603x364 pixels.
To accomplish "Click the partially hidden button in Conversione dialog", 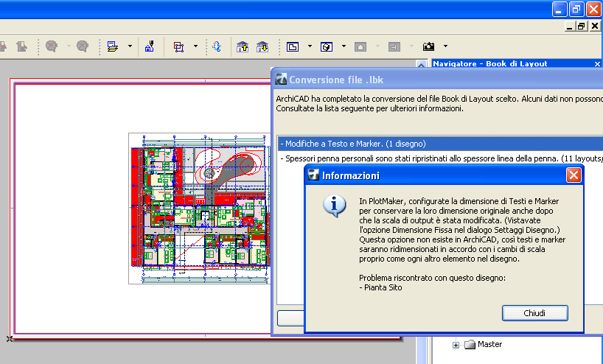I will click(290, 318).
